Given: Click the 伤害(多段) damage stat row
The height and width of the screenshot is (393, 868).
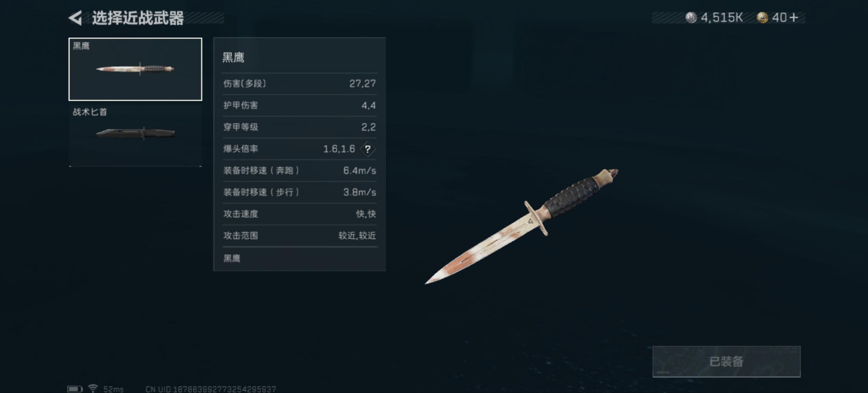Looking at the screenshot, I should pyautogui.click(x=299, y=84).
